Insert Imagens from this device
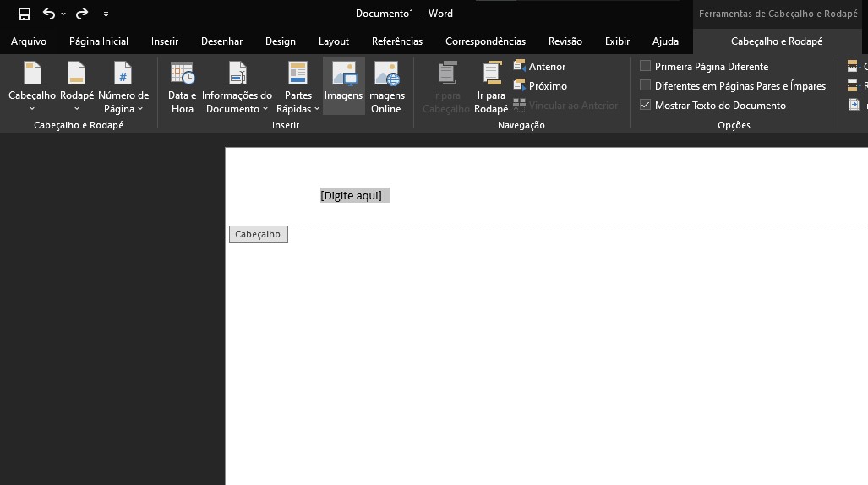 point(343,86)
